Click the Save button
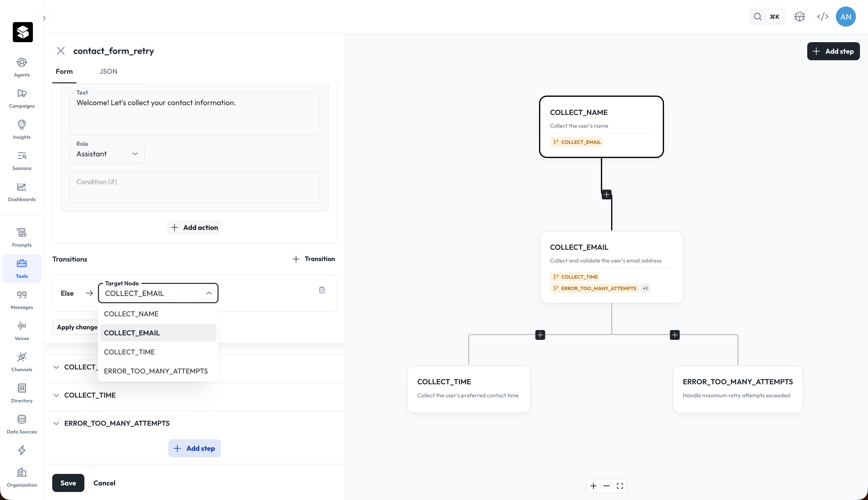 tap(68, 483)
